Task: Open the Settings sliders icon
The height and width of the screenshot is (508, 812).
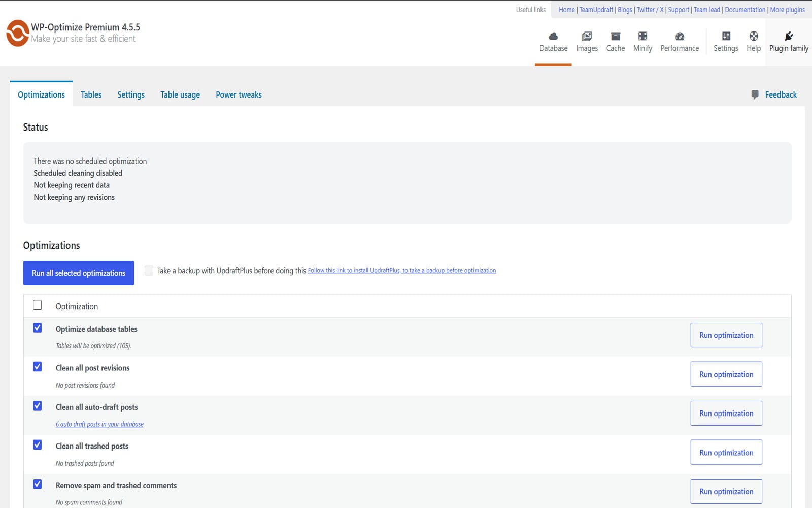Action: click(726, 36)
